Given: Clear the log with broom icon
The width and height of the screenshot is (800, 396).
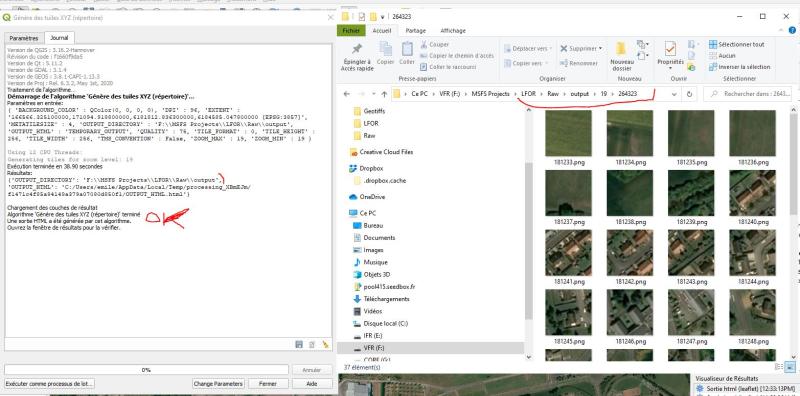Looking at the screenshot, I should point(326,344).
